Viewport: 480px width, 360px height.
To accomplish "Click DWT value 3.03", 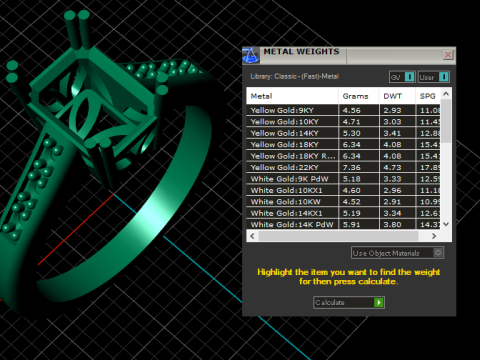I will (x=392, y=122).
